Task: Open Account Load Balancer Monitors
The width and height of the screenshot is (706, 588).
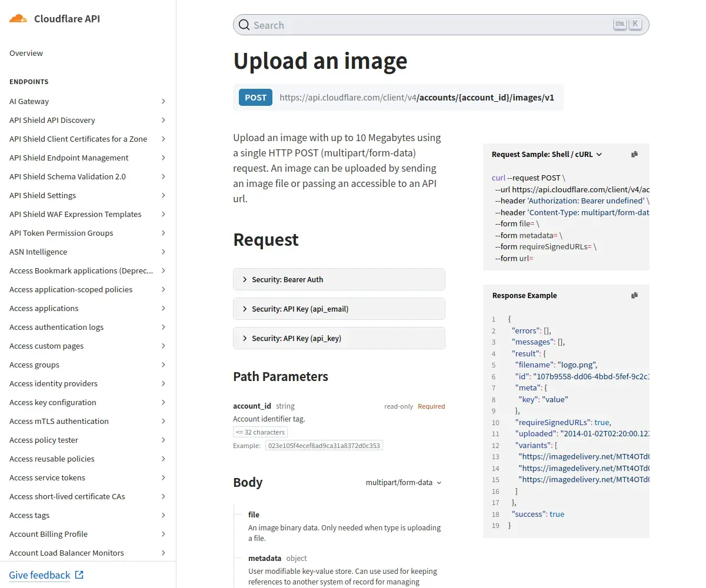Action: point(66,553)
